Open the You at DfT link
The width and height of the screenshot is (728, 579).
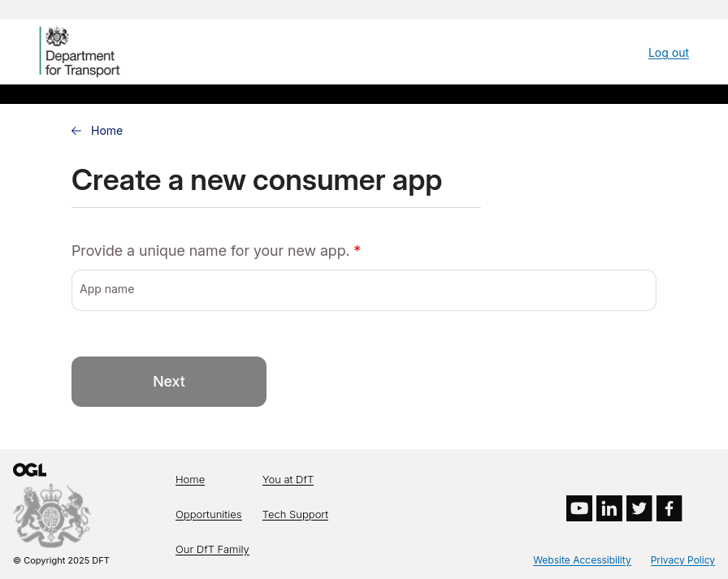pyautogui.click(x=288, y=480)
